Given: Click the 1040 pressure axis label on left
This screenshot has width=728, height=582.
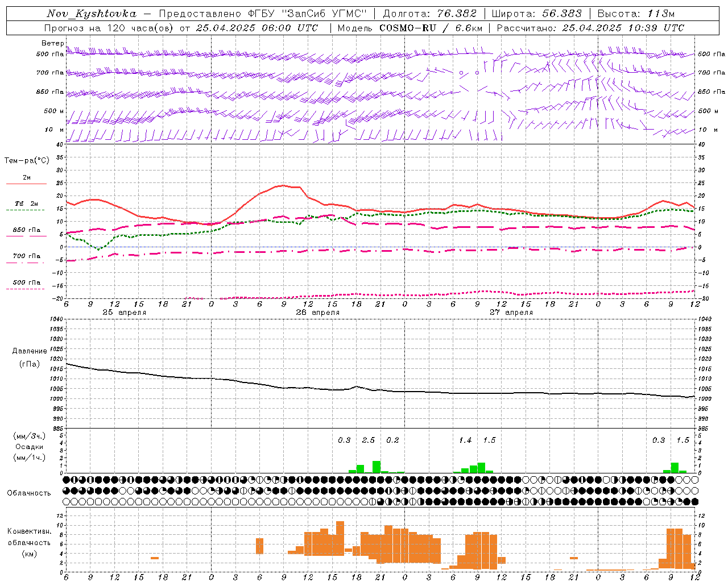Looking at the screenshot, I should [57, 319].
